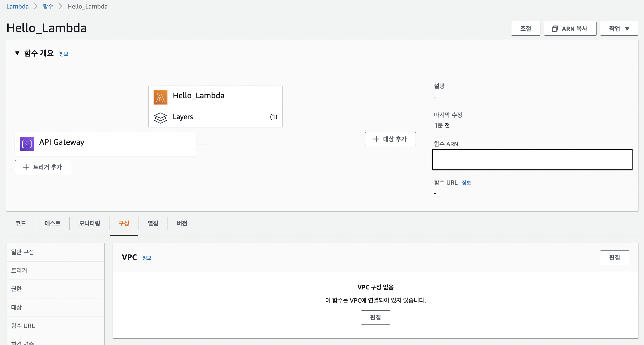
Task: Switch to the 테스트 tab
Action: pyautogui.click(x=52, y=223)
